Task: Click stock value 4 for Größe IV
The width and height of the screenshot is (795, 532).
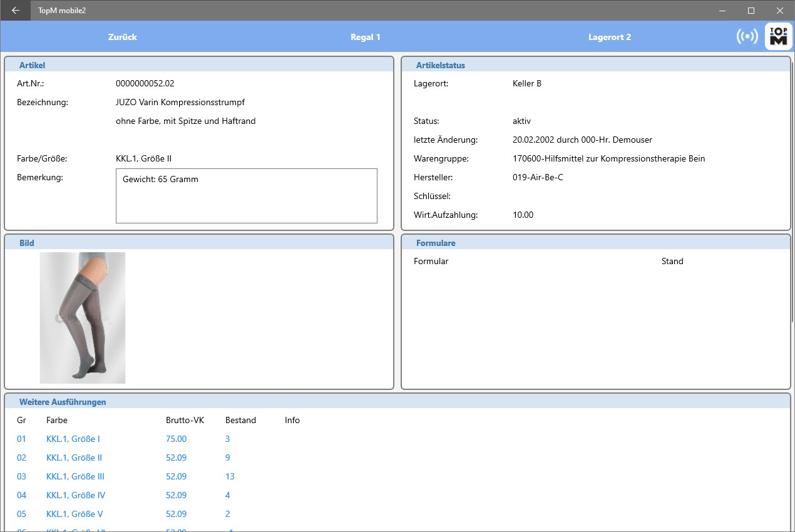Action: tap(228, 495)
